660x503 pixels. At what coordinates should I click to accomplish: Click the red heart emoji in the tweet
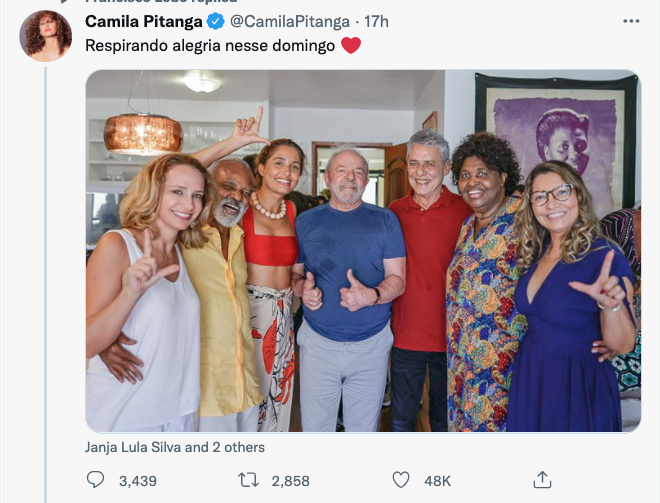tap(351, 45)
